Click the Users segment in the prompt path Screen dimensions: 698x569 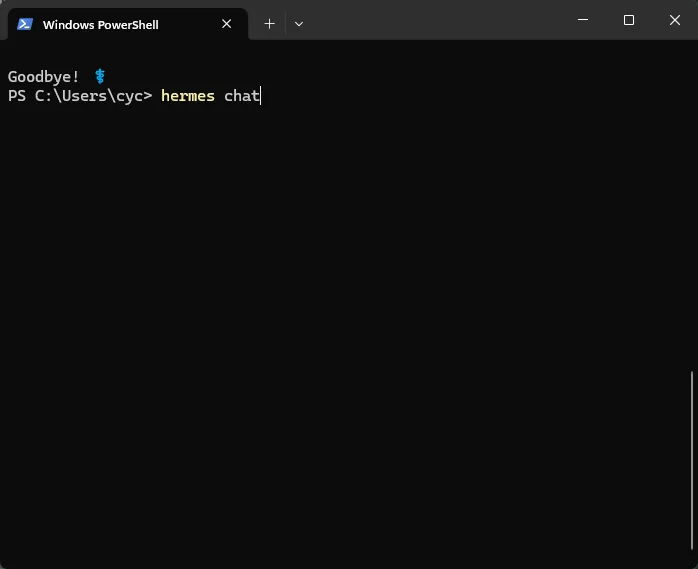pyautogui.click(x=84, y=96)
